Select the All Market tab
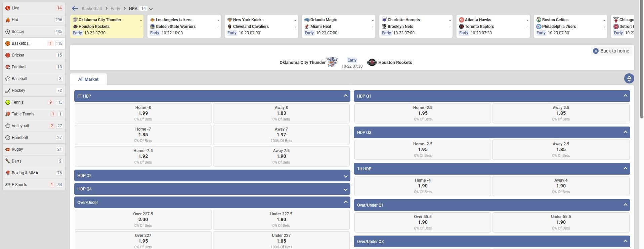This screenshot has height=249, width=644. pos(88,79)
